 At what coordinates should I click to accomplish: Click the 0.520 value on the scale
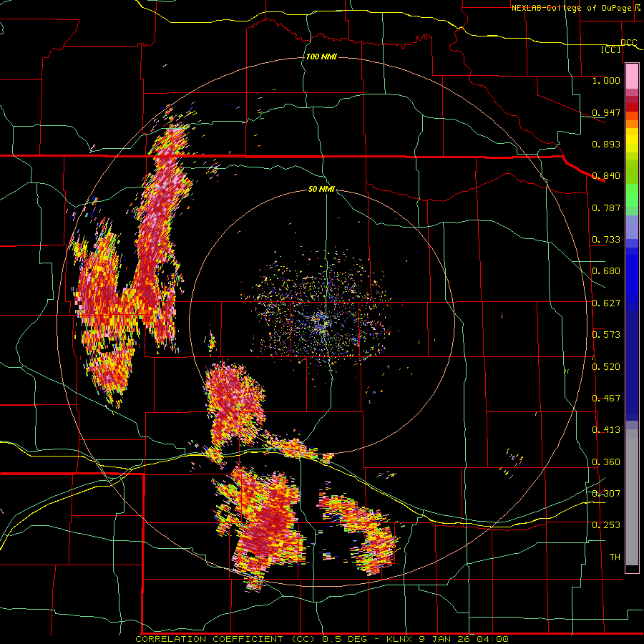point(606,367)
